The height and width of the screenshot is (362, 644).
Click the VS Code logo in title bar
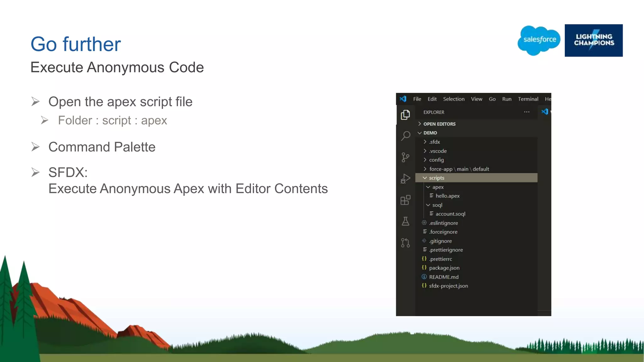coord(403,99)
